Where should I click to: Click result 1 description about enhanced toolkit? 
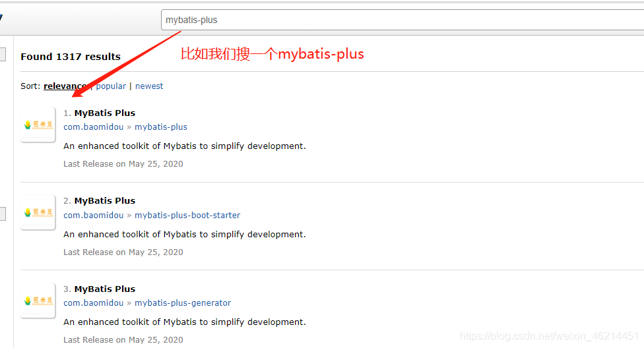pos(185,146)
